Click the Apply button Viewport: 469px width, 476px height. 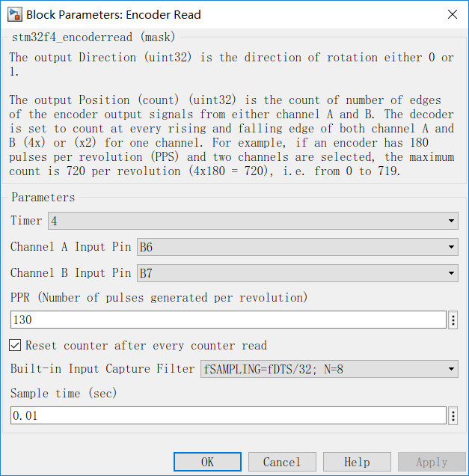click(432, 462)
